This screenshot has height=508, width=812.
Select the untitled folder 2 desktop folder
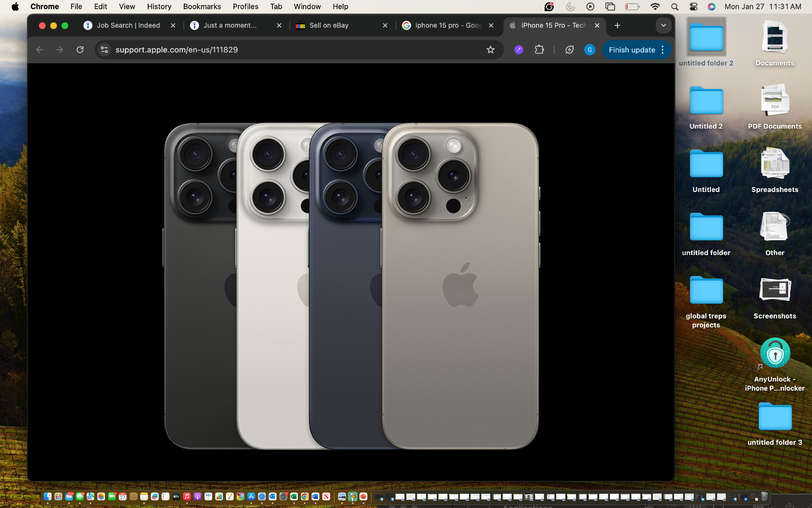pyautogui.click(x=706, y=43)
